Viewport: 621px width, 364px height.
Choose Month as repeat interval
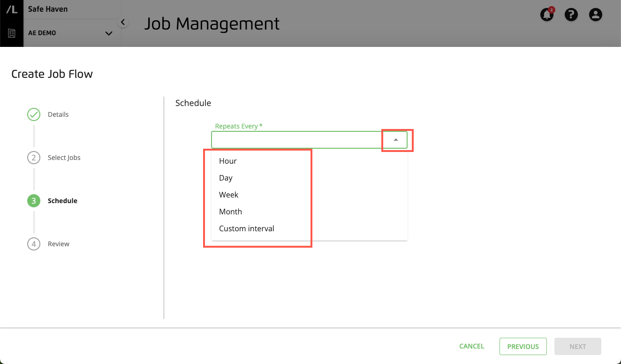(310, 212)
